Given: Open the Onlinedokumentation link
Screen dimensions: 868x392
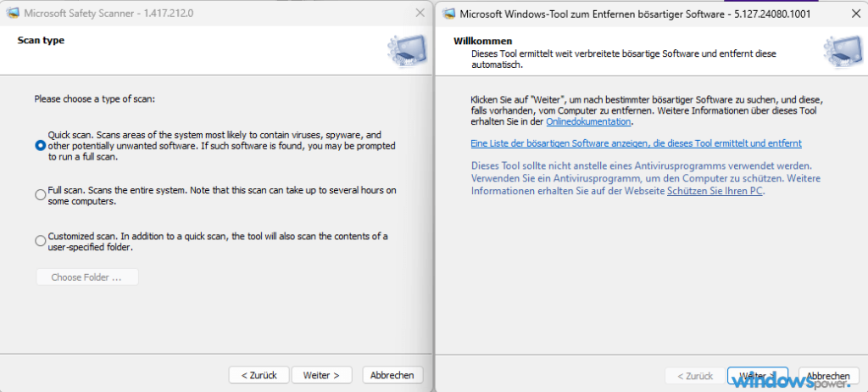Looking at the screenshot, I should 588,121.
